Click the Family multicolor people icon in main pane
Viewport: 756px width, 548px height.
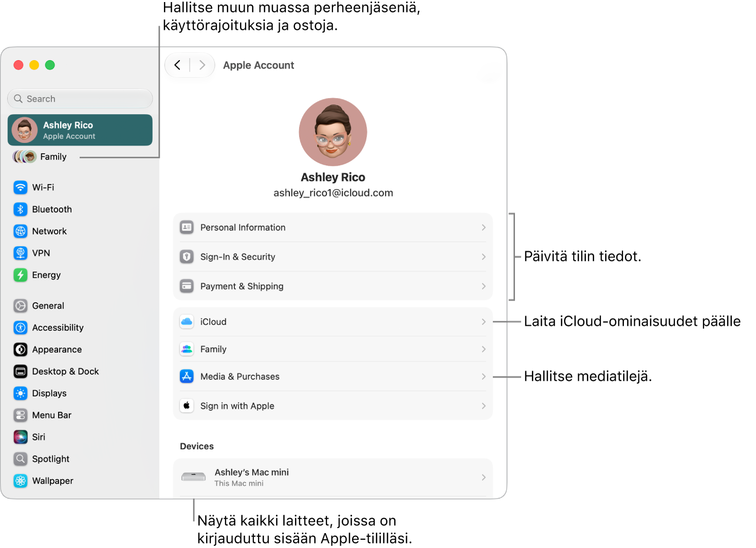(187, 349)
